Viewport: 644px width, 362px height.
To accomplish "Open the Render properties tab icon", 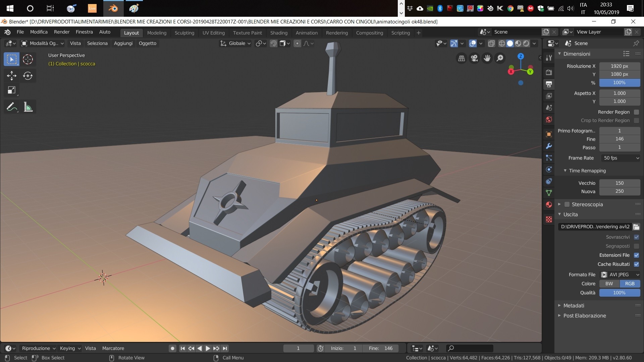I will 549,72.
